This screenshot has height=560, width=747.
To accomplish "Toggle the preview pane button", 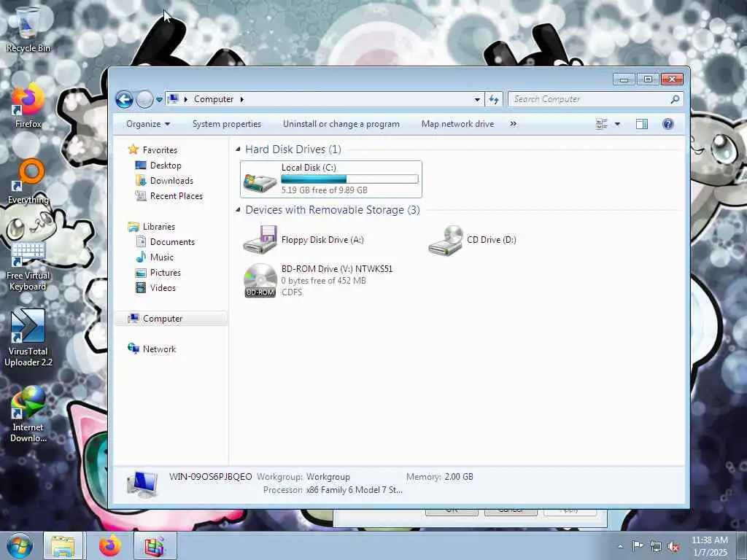I will [642, 124].
